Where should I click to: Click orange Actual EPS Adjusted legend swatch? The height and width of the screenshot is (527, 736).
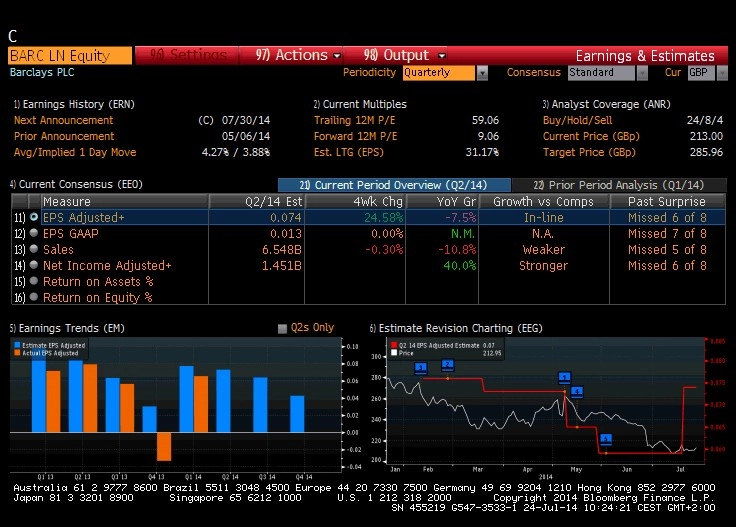tap(17, 353)
